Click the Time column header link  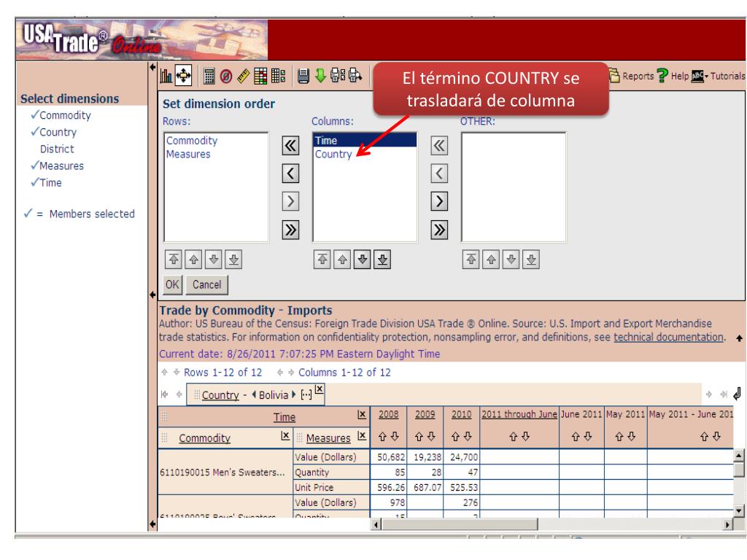[x=285, y=417]
